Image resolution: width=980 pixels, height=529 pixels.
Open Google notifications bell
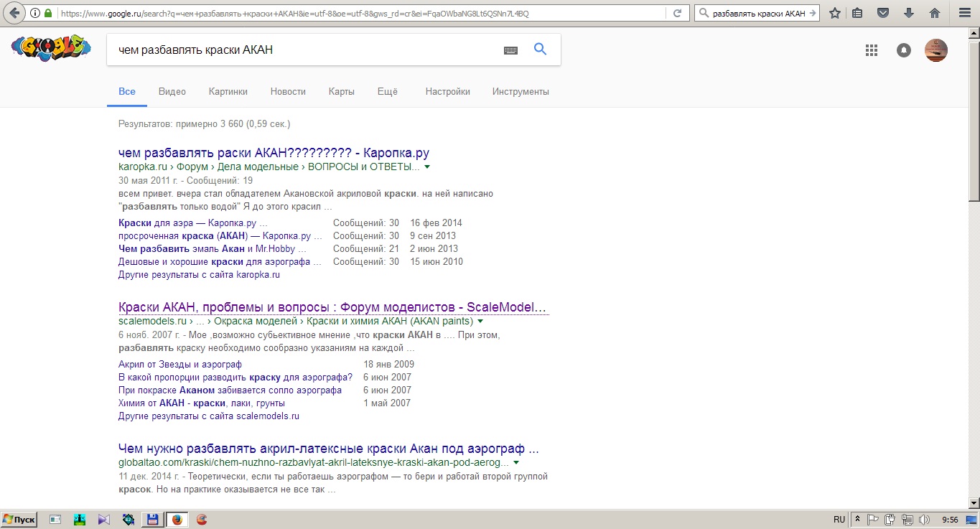(x=904, y=50)
